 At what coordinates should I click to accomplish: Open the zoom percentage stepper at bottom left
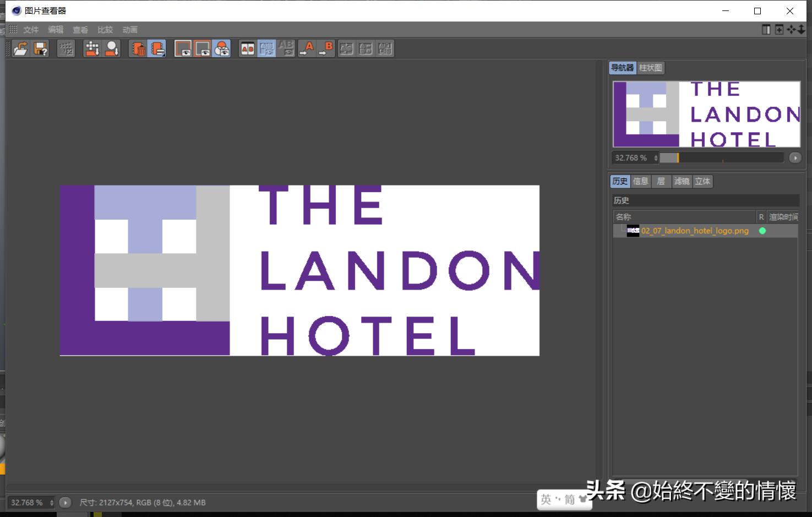(52, 502)
